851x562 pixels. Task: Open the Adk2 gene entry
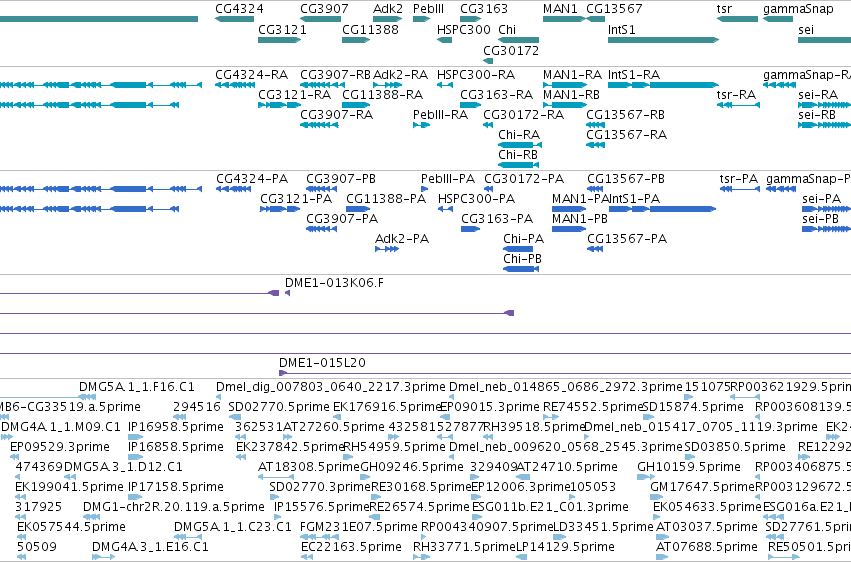point(388,19)
